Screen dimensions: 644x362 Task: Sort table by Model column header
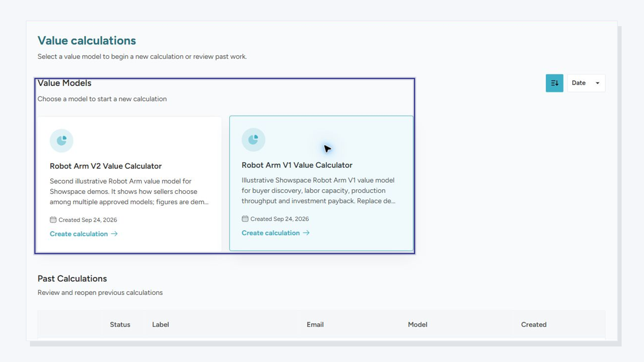[x=418, y=324]
